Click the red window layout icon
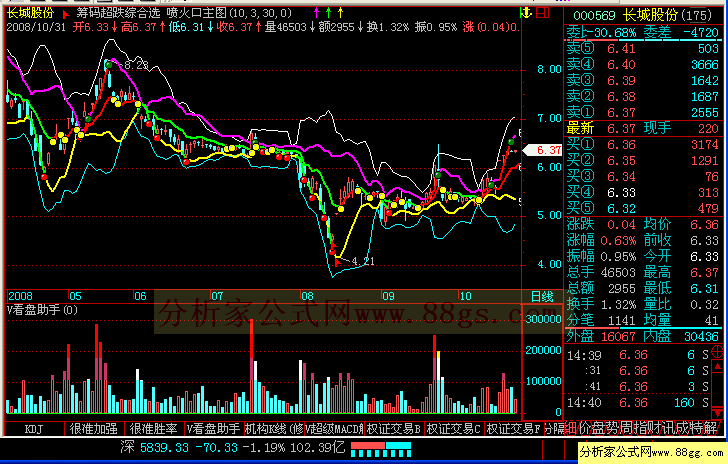Viewport: 728px width, 464px height. (x=543, y=13)
